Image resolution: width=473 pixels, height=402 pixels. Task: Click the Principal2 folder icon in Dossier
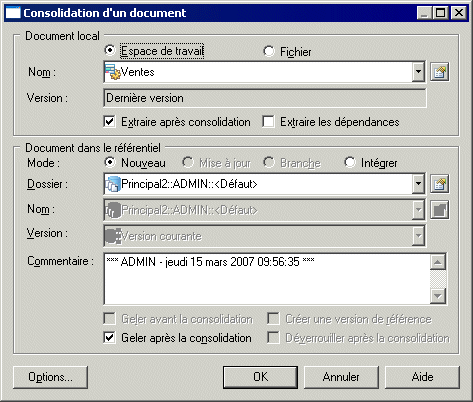[113, 184]
